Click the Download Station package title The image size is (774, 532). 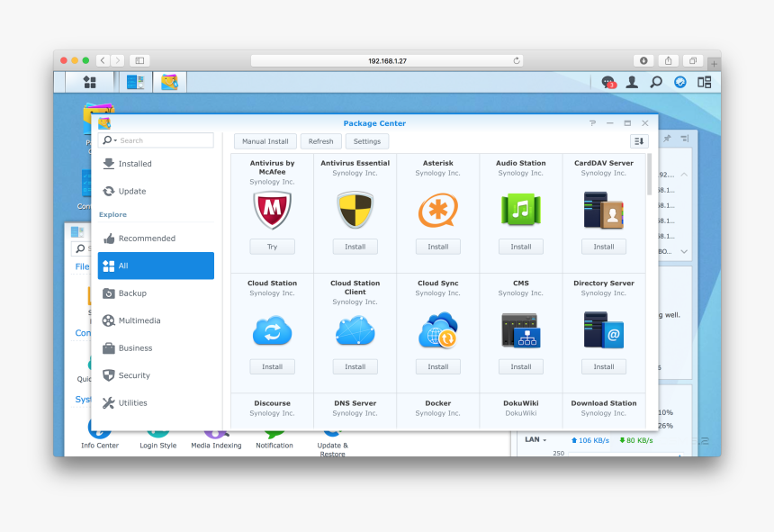[604, 403]
